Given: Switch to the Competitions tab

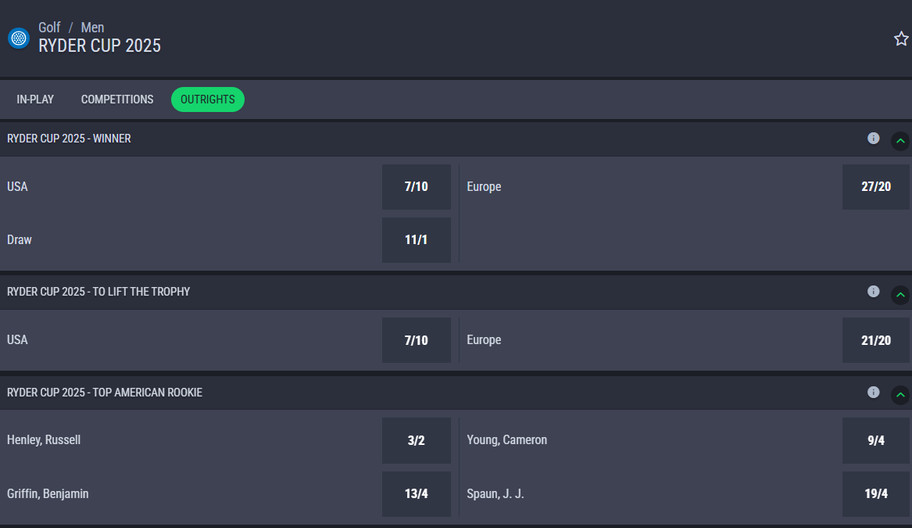Looking at the screenshot, I should [x=117, y=100].
